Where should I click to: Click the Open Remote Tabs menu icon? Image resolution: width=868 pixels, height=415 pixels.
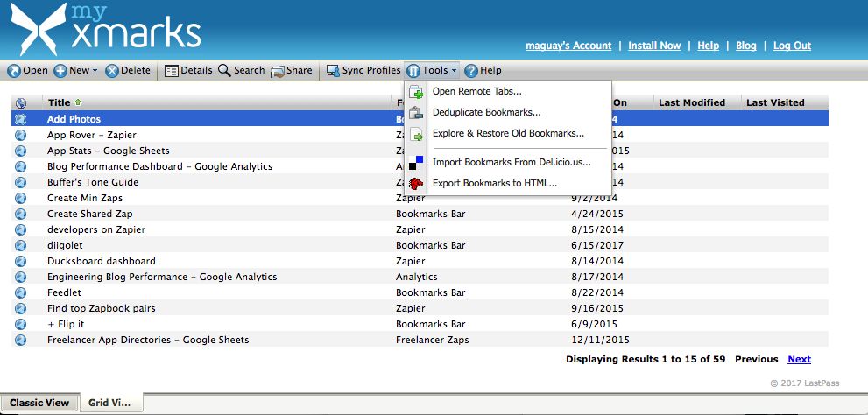pos(416,92)
